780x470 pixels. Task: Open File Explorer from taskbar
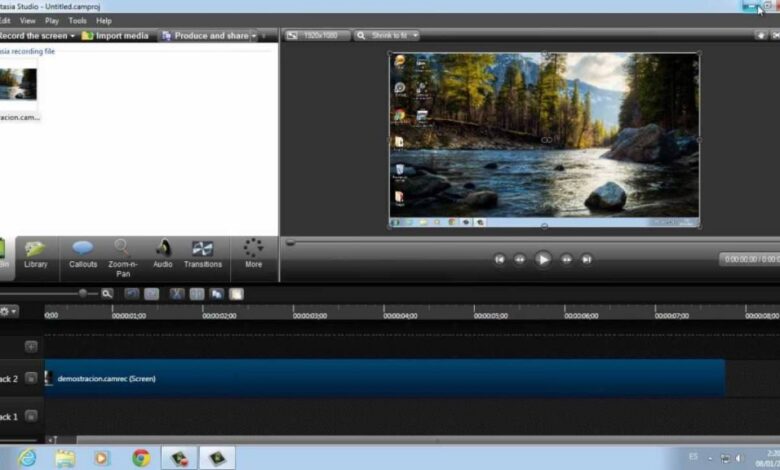(x=65, y=458)
